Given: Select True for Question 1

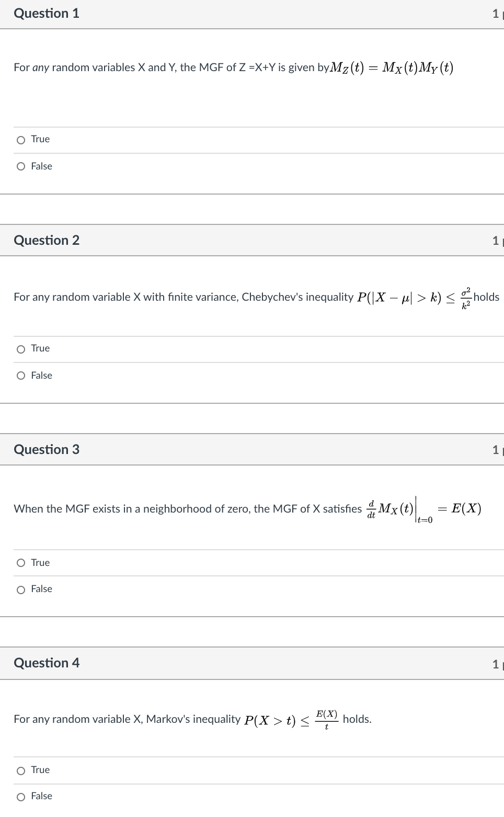Looking at the screenshot, I should pos(21,140).
